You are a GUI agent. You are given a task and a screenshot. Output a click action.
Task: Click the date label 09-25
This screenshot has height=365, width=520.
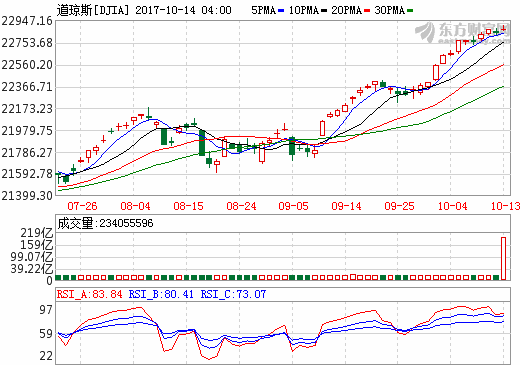coord(399,206)
